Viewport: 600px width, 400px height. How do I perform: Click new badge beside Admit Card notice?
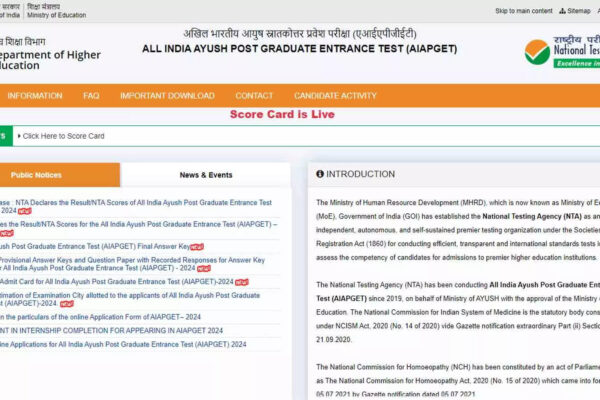[242, 282]
